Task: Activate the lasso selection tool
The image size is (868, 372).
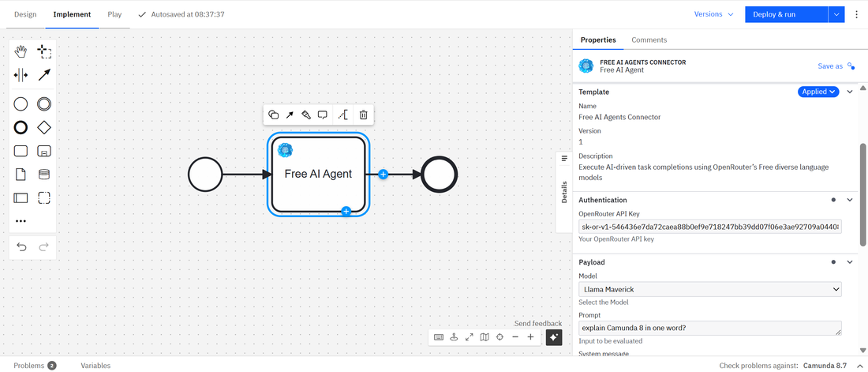Action: pos(44,51)
